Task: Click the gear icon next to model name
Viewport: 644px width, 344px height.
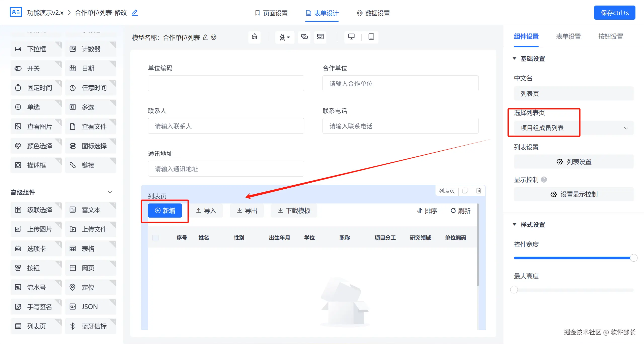Action: pos(214,37)
